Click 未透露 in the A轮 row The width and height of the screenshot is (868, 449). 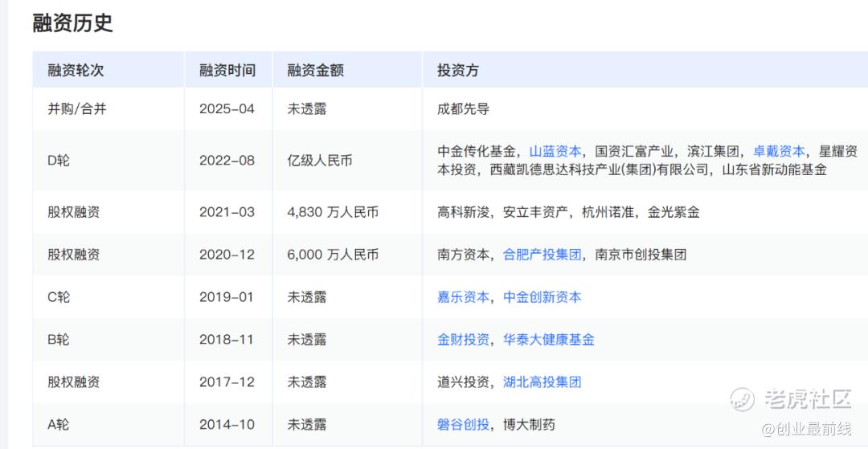[x=307, y=425]
